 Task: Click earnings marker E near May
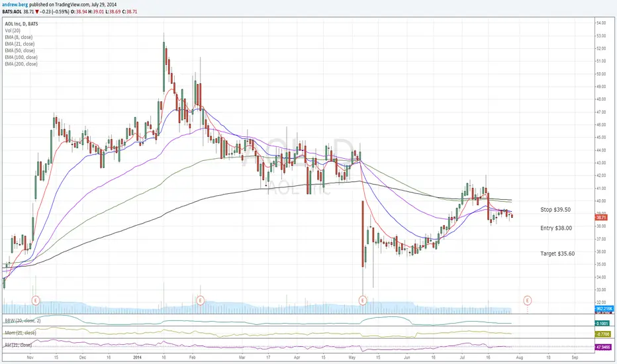coord(362,300)
